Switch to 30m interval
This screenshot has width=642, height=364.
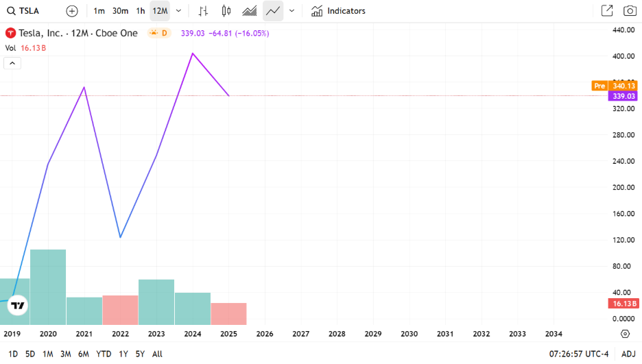point(120,11)
